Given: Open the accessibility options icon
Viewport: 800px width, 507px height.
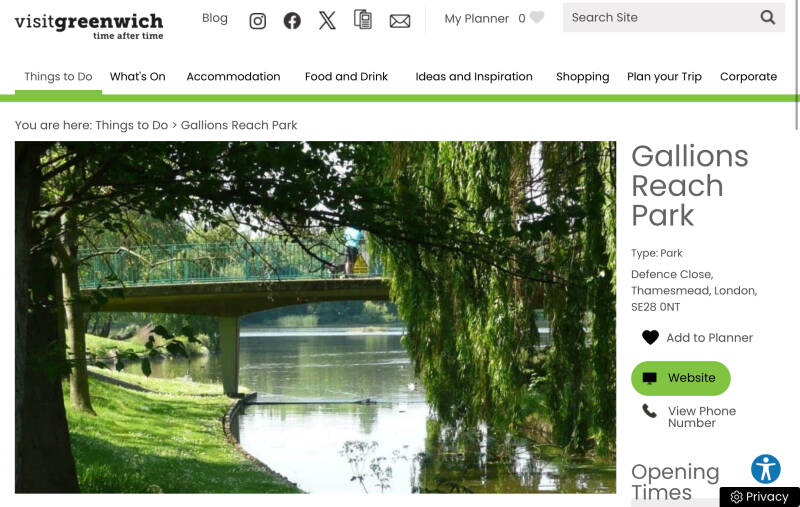Looking at the screenshot, I should 765,469.
